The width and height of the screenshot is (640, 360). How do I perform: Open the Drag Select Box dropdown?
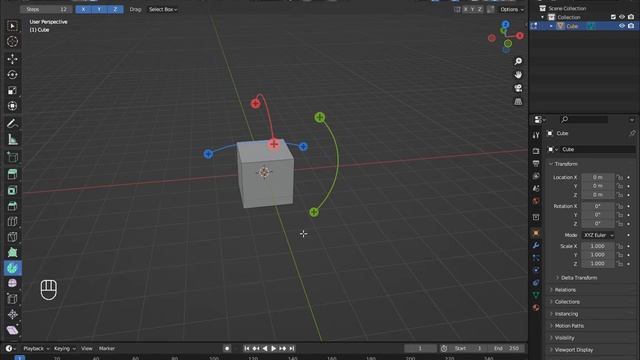[x=163, y=9]
